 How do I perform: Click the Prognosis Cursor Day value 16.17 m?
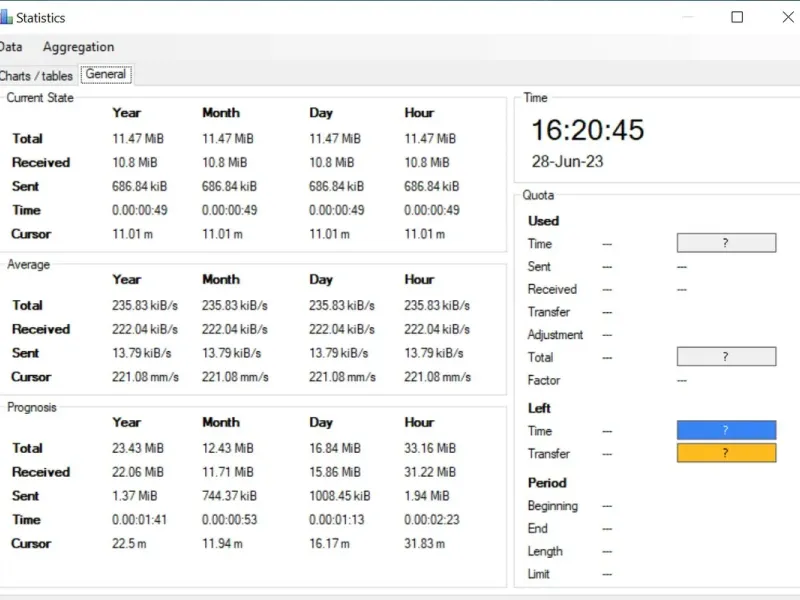330,544
